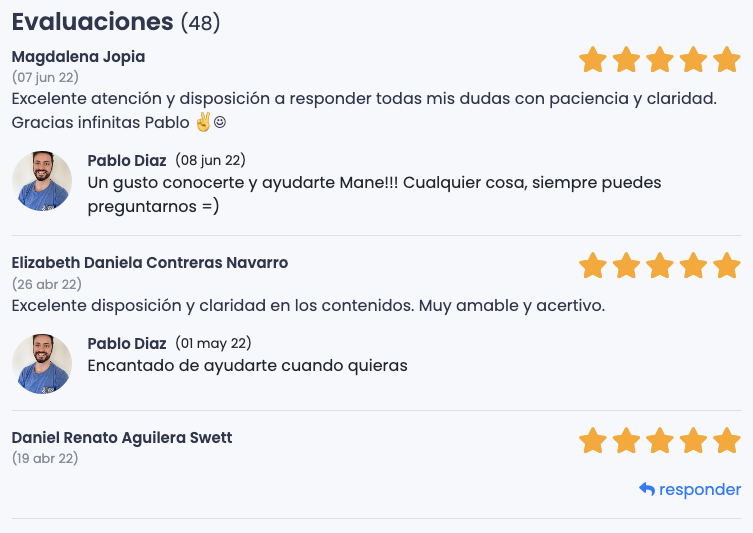Click third star in Magdalena Jopia's rating
Viewport: 753px width, 533px height.
pyautogui.click(x=660, y=60)
